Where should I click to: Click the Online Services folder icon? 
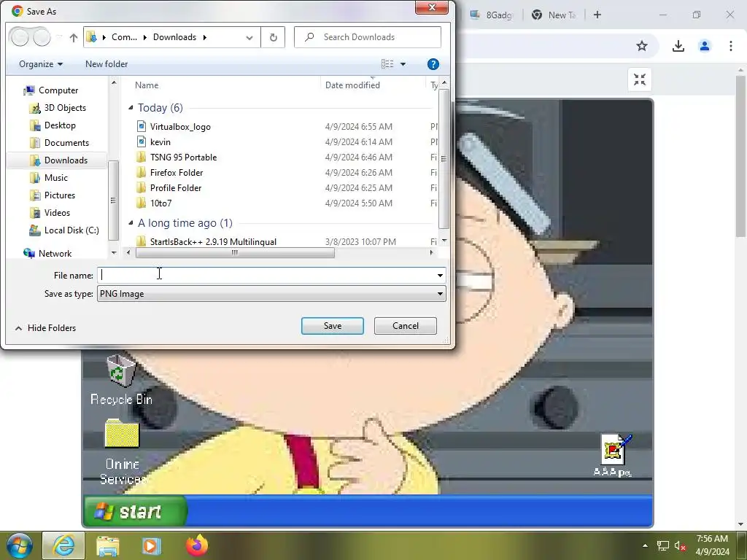[122, 451]
